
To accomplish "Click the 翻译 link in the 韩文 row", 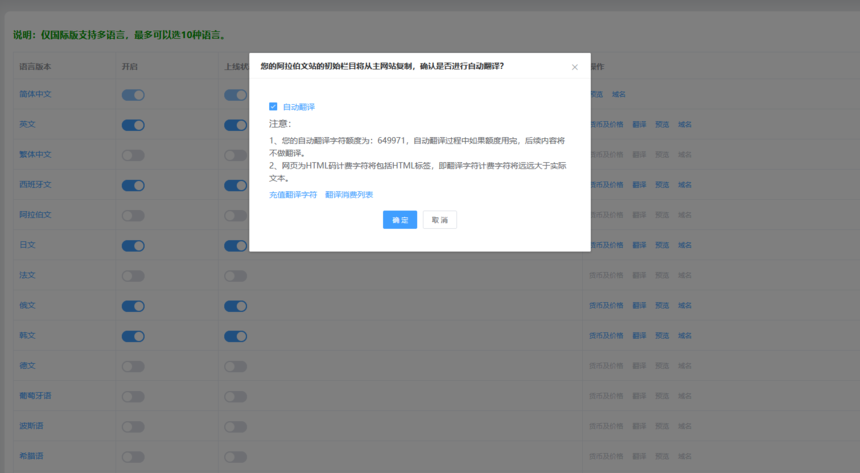I will click(x=639, y=336).
